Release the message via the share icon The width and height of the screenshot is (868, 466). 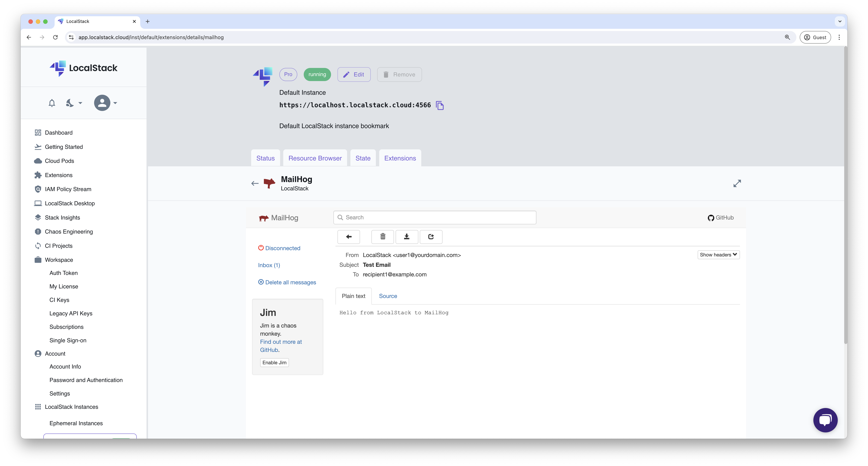click(x=431, y=237)
